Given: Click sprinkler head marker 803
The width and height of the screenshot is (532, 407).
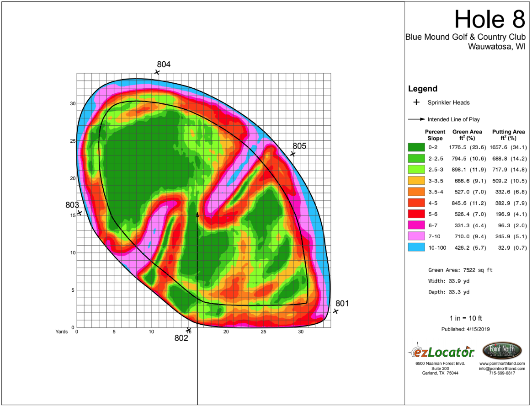Looking at the screenshot, I should click(x=80, y=213).
